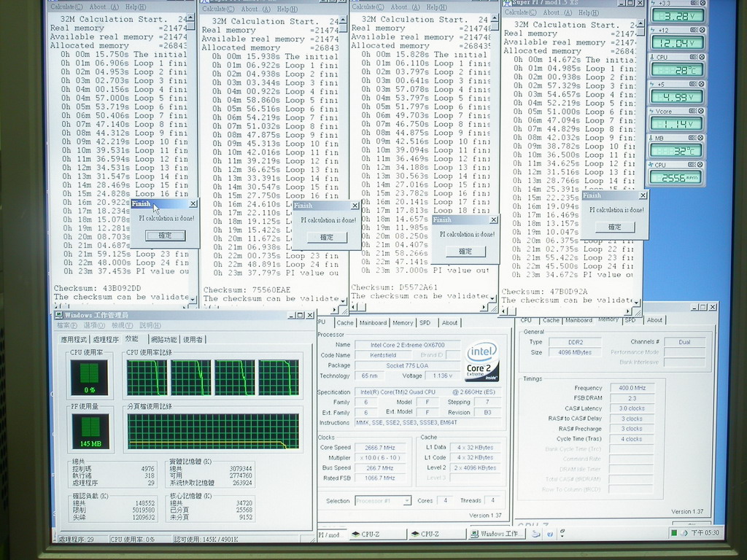This screenshot has width=747, height=560.
Task: Click the thermometer icon on the MB gadget
Action: pos(652,138)
